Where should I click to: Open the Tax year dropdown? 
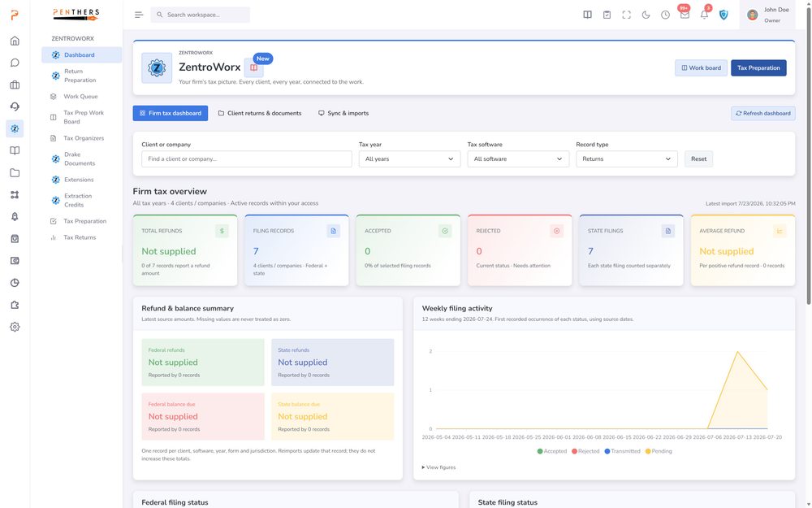[x=409, y=159]
